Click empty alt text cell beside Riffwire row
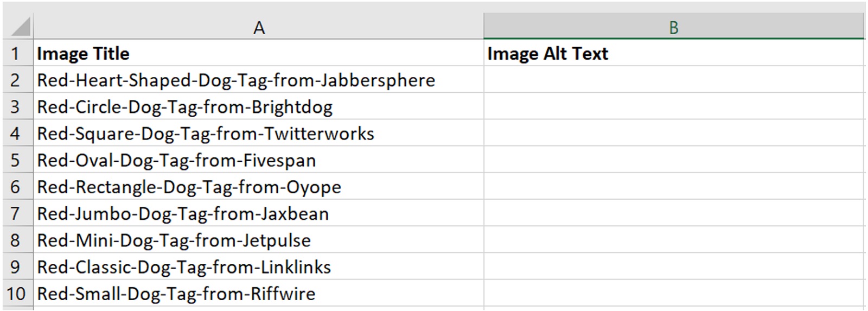Image resolution: width=868 pixels, height=311 pixels. (673, 294)
